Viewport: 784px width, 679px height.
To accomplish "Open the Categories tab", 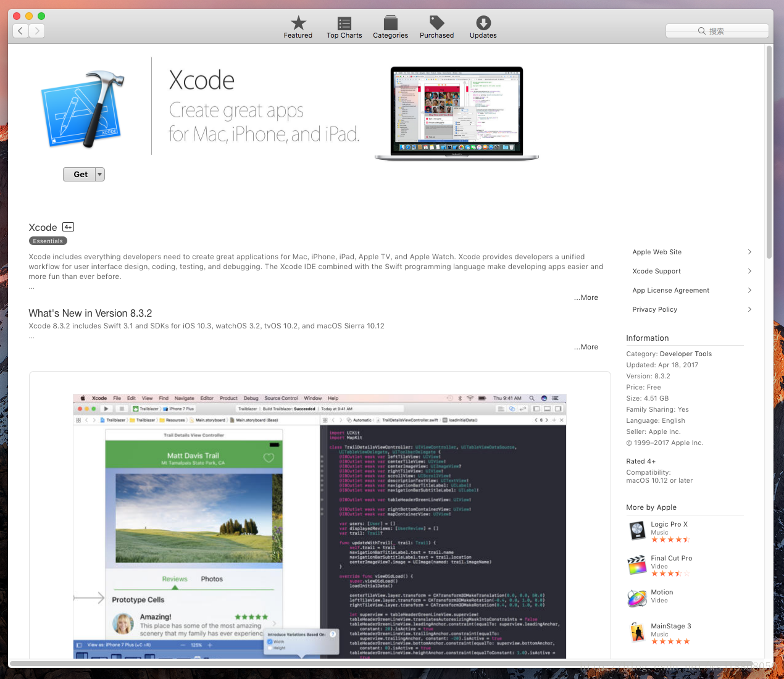I will 391,27.
